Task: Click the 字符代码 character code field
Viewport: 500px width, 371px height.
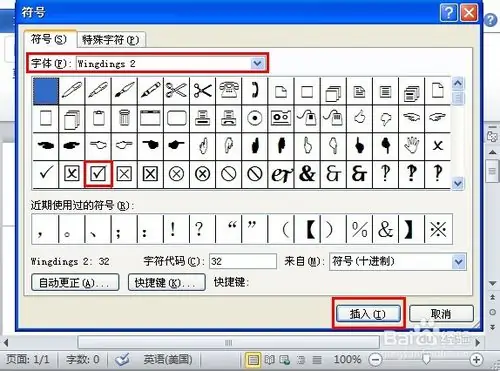Action: (x=243, y=261)
